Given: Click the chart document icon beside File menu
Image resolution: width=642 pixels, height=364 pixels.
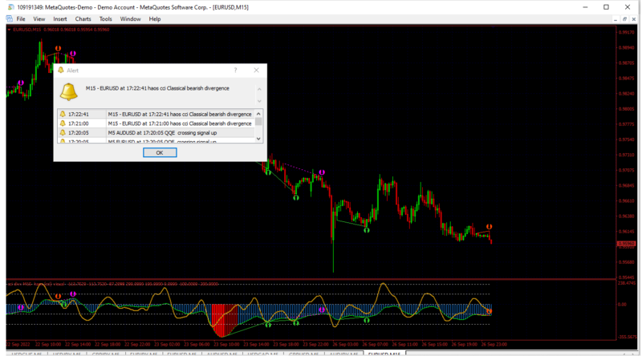Looking at the screenshot, I should pos(9,18).
